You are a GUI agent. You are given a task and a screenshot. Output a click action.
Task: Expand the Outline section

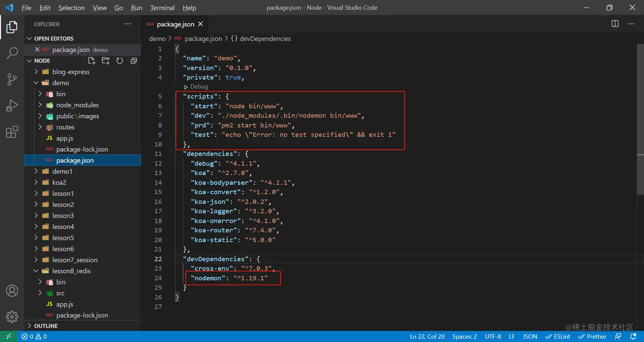tap(83, 326)
